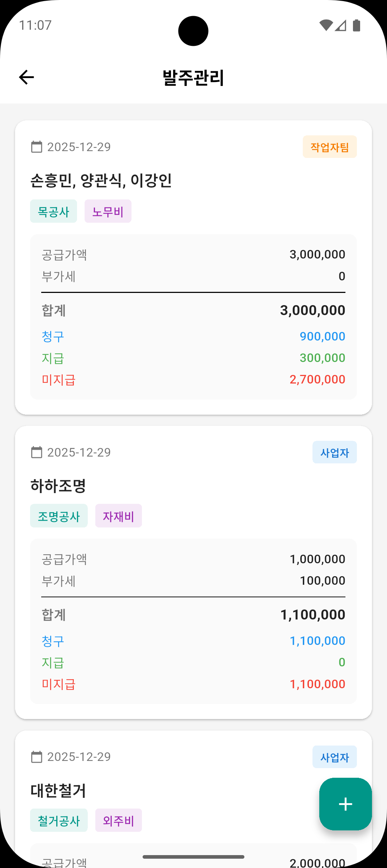Open the 하하조명 order entry

58,486
